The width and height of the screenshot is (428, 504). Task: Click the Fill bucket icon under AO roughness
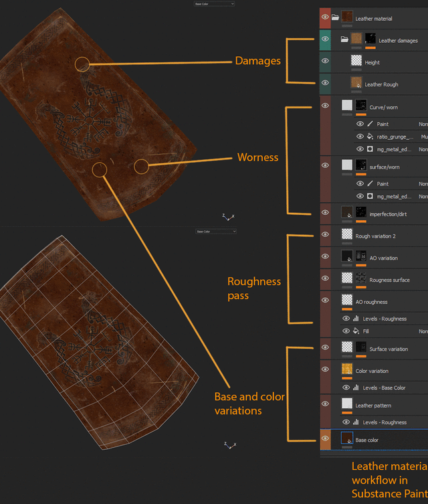coord(356,331)
